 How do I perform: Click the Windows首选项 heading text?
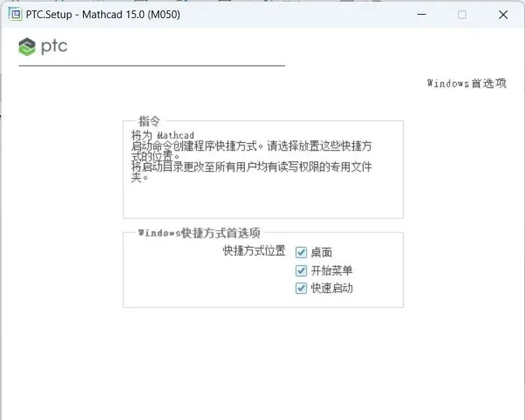pos(466,83)
